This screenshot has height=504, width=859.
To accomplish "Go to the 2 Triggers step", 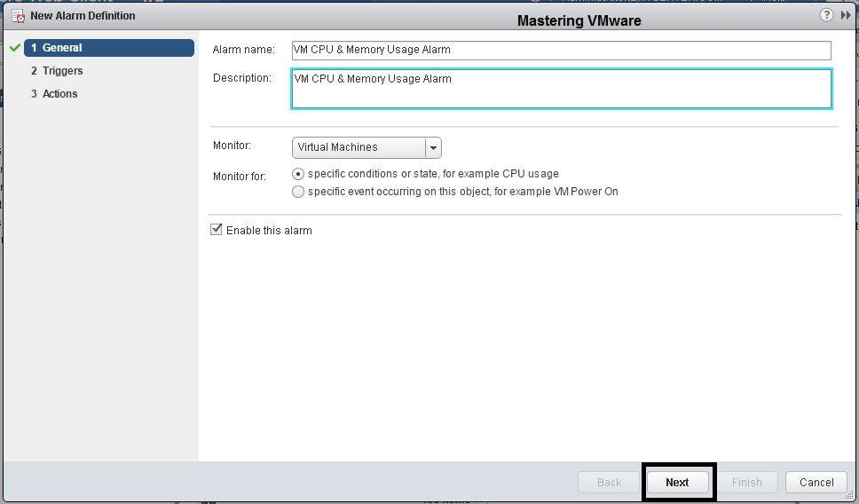I will (57, 71).
